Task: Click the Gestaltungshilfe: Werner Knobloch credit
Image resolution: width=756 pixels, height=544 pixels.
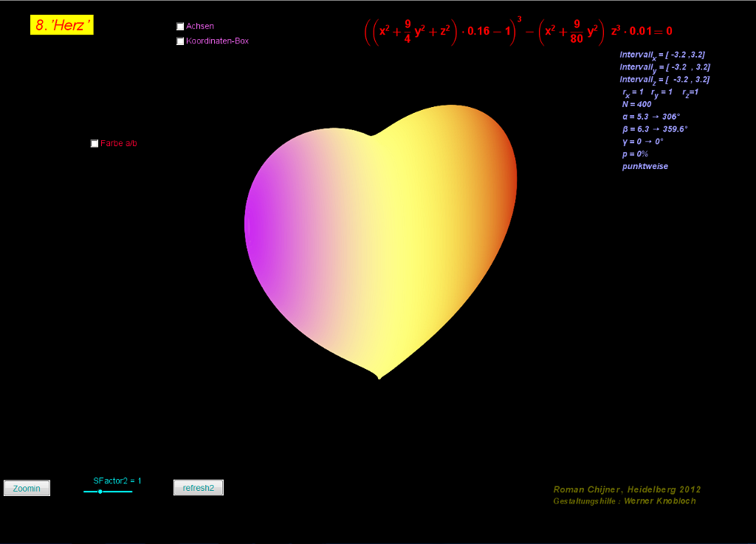Action: (x=624, y=501)
